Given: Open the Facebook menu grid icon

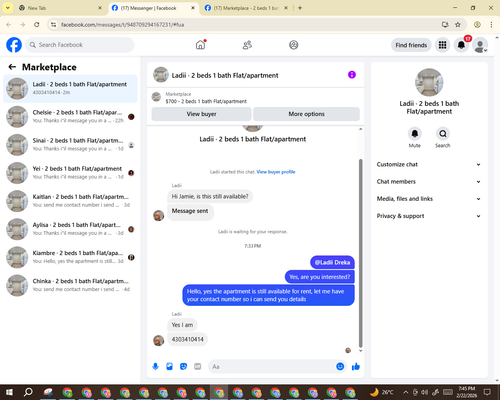Looking at the screenshot, I should (442, 45).
